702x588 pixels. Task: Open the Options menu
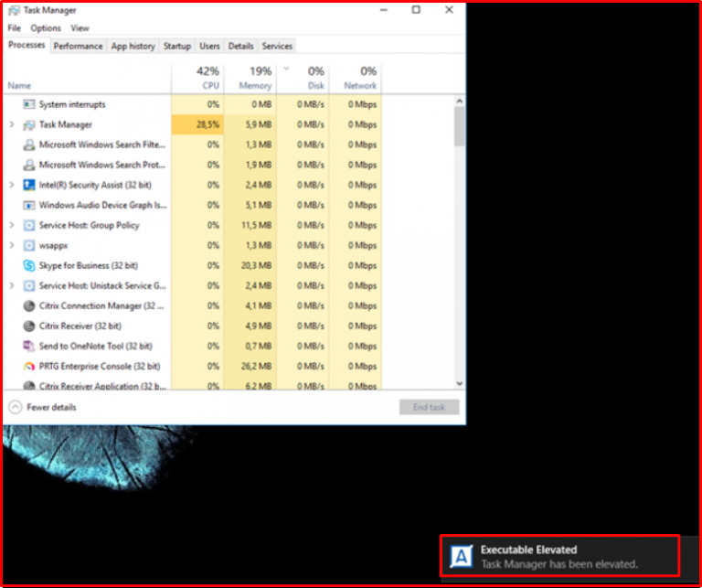coord(46,28)
